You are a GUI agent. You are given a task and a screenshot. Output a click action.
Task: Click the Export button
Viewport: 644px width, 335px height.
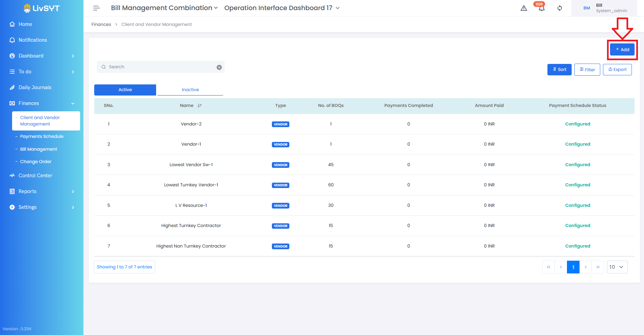(x=617, y=70)
